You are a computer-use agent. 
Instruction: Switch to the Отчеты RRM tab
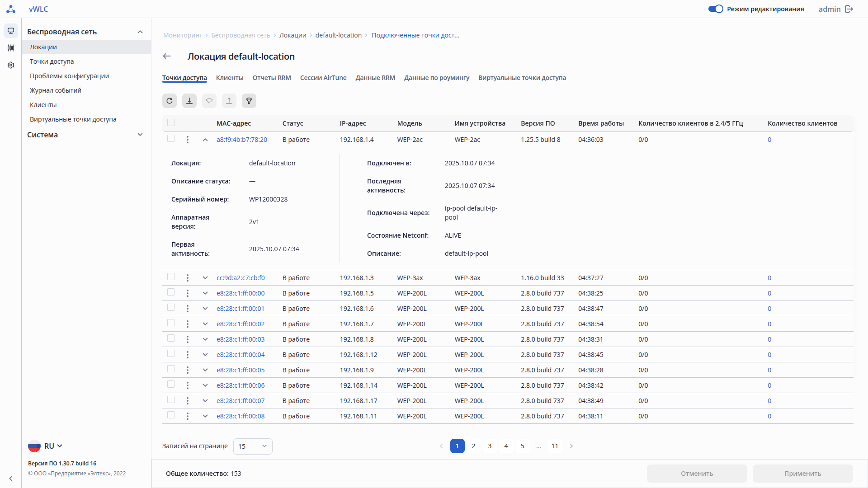(272, 78)
